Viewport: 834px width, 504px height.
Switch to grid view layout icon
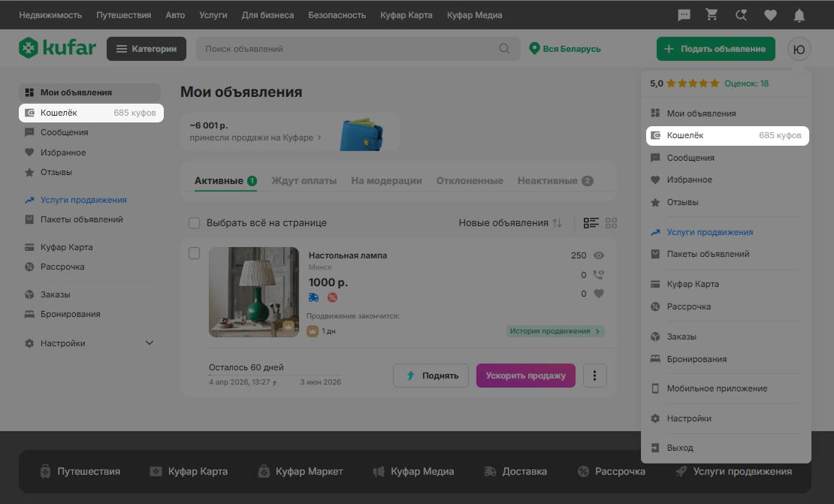point(611,223)
